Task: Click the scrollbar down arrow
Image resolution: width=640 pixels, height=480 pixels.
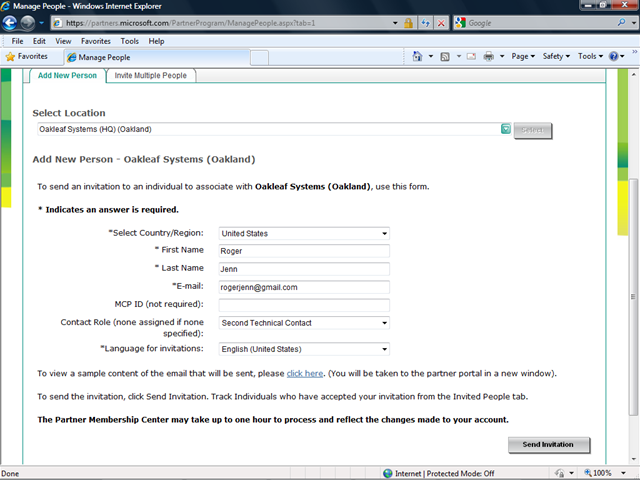Action: pos(633,459)
